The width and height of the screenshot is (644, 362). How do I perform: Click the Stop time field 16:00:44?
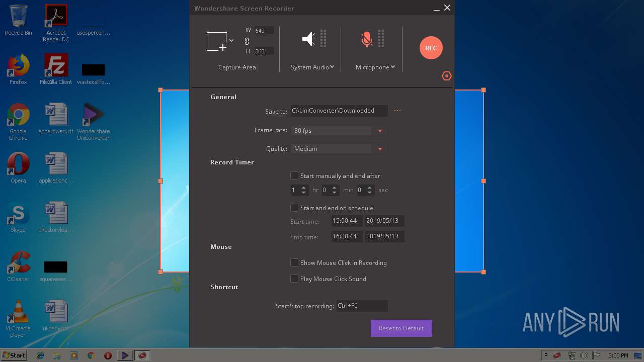tap(347, 236)
